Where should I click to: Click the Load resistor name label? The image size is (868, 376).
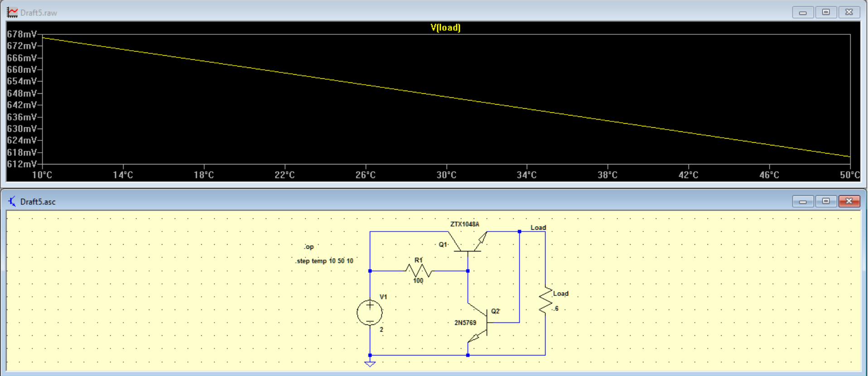click(x=561, y=294)
